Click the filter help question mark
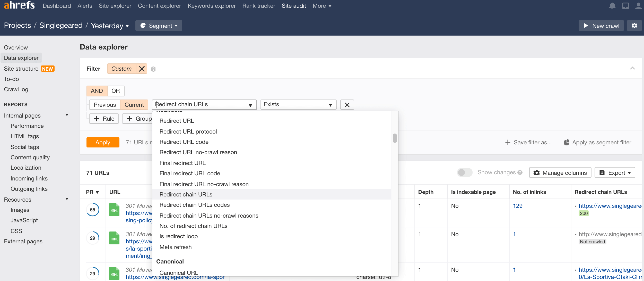 click(x=153, y=69)
